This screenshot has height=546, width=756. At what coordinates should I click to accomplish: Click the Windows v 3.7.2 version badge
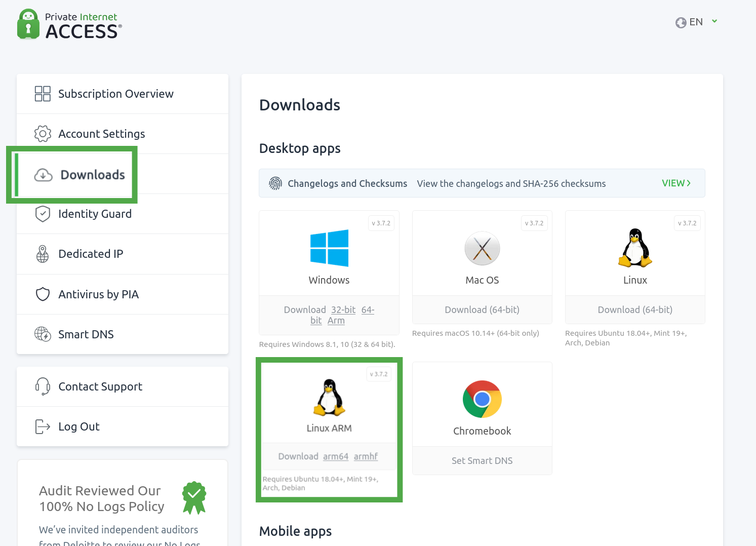pyautogui.click(x=381, y=223)
